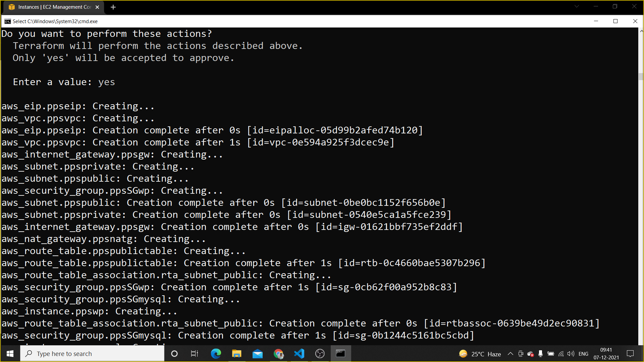
Task: Open the Windows Start menu
Action: coord(10,354)
